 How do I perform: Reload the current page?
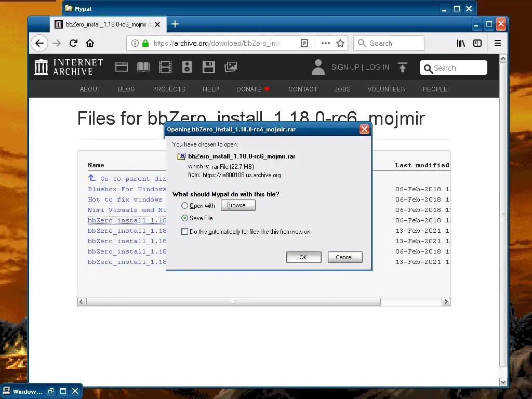(x=73, y=43)
